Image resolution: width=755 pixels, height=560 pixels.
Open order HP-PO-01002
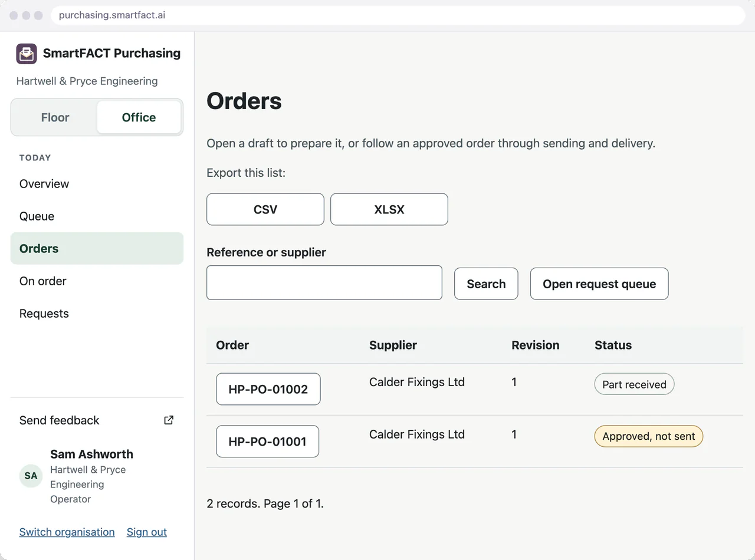(x=268, y=389)
